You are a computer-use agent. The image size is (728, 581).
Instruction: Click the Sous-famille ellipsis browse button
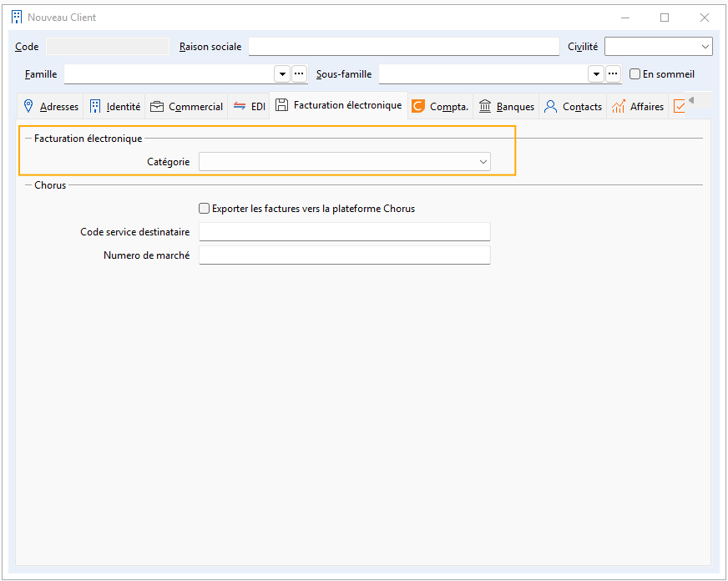(613, 74)
